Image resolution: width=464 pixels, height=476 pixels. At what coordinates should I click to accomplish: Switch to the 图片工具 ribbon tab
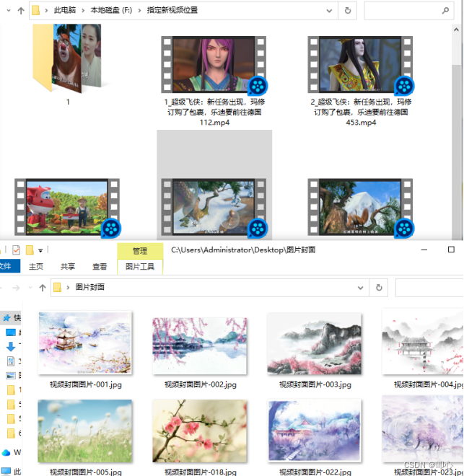pos(140,267)
